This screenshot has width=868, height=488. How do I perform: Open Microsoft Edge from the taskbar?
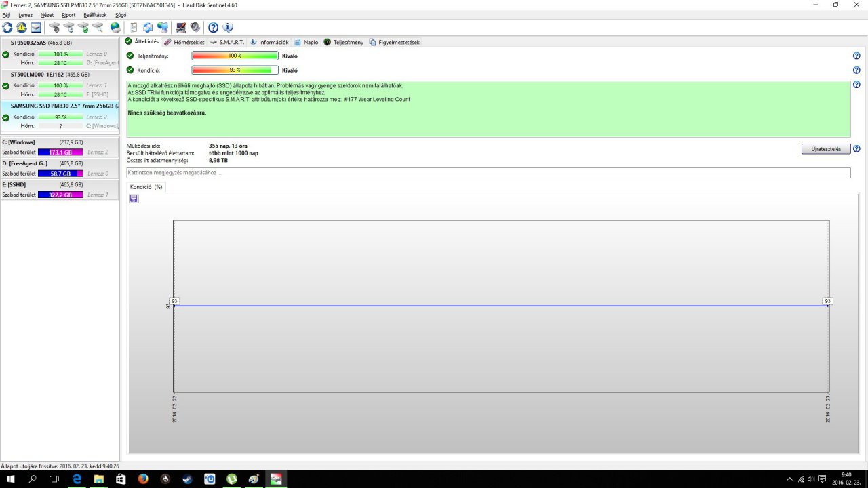(x=76, y=479)
